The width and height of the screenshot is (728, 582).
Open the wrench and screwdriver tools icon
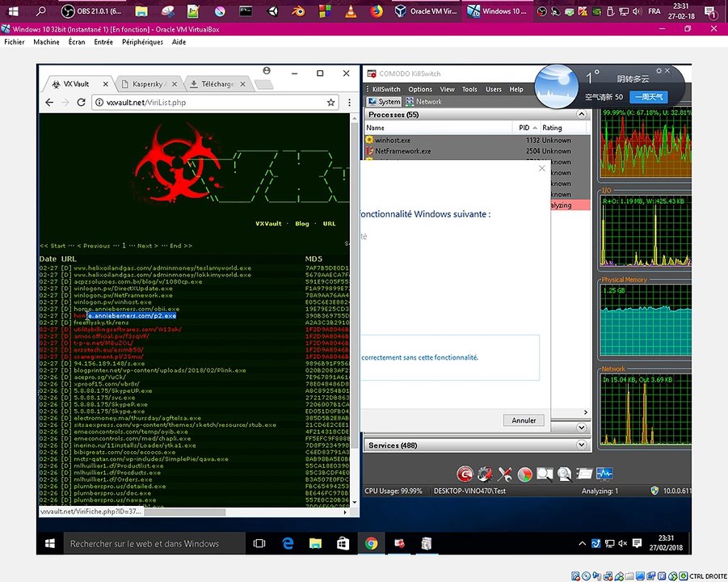pyautogui.click(x=505, y=474)
